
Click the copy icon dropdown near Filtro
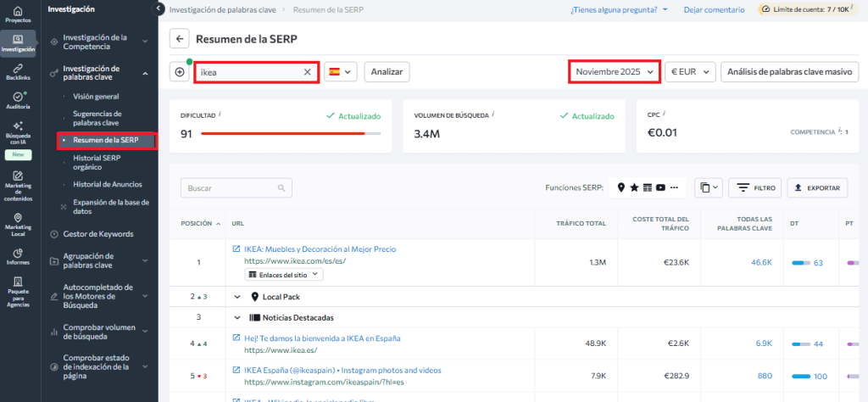[707, 187]
